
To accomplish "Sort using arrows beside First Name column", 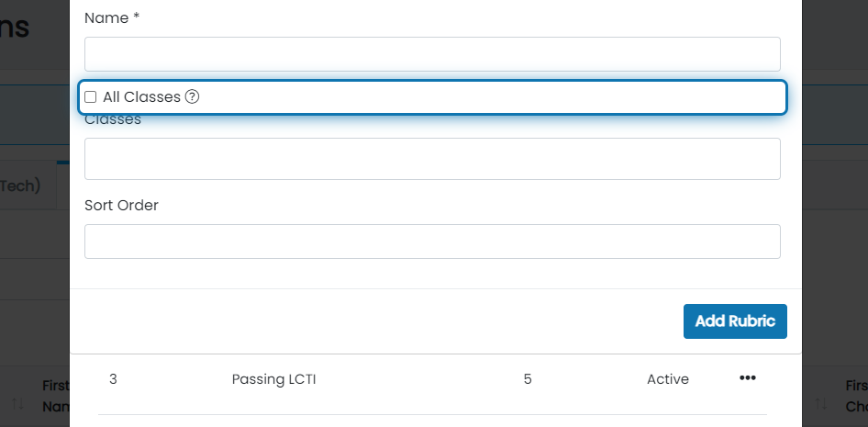I will pos(17,404).
